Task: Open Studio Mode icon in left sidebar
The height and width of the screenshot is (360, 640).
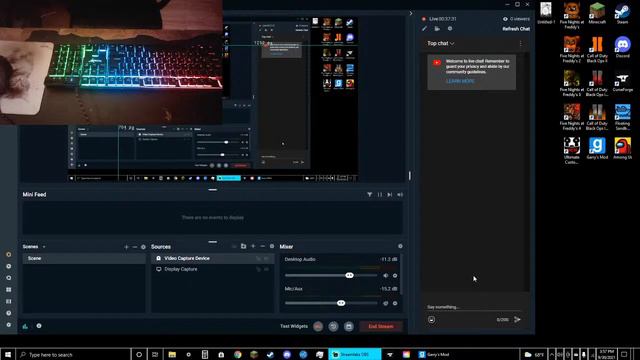Action: point(9,301)
